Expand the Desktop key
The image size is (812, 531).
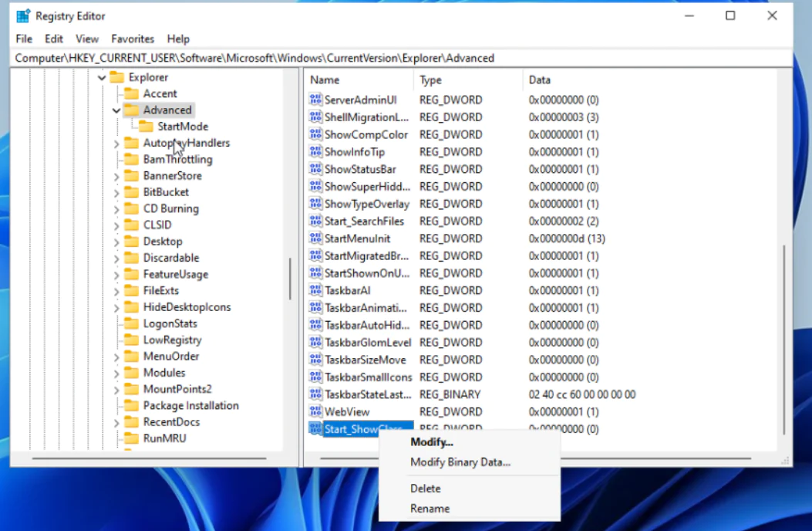point(118,241)
